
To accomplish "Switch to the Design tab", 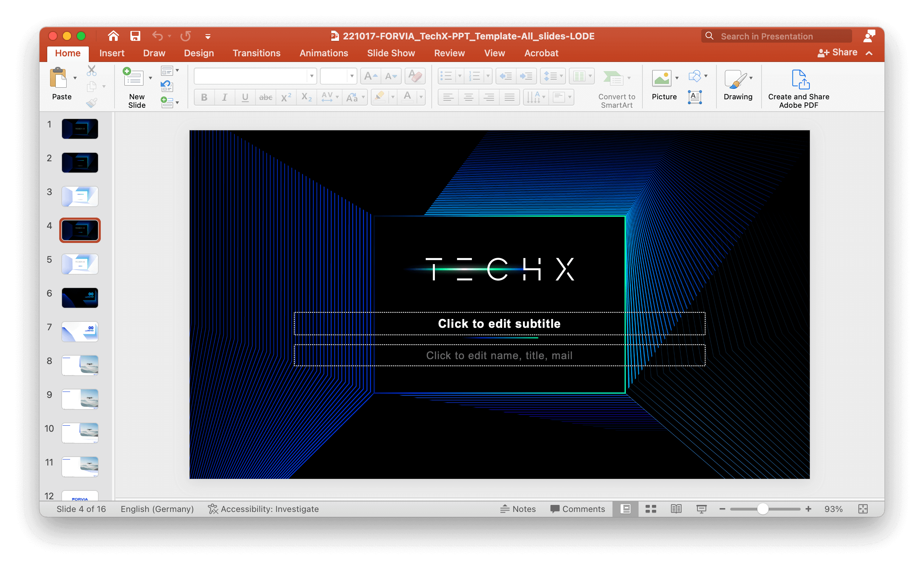I will point(199,53).
